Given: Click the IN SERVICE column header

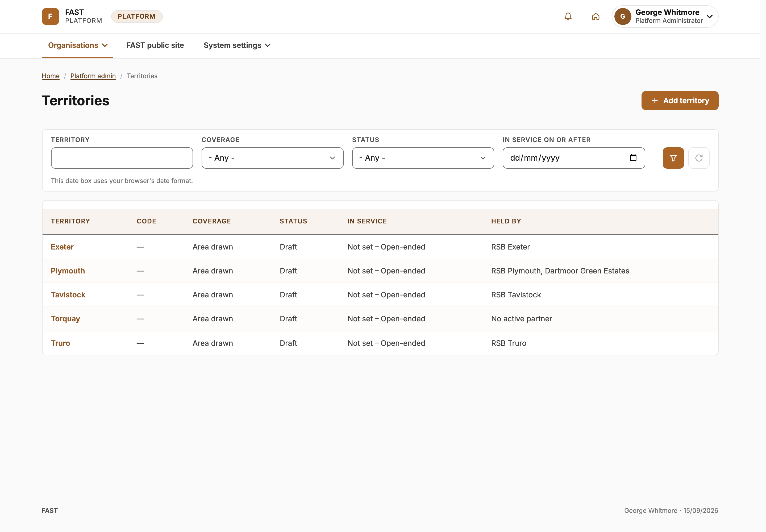Looking at the screenshot, I should (x=367, y=221).
